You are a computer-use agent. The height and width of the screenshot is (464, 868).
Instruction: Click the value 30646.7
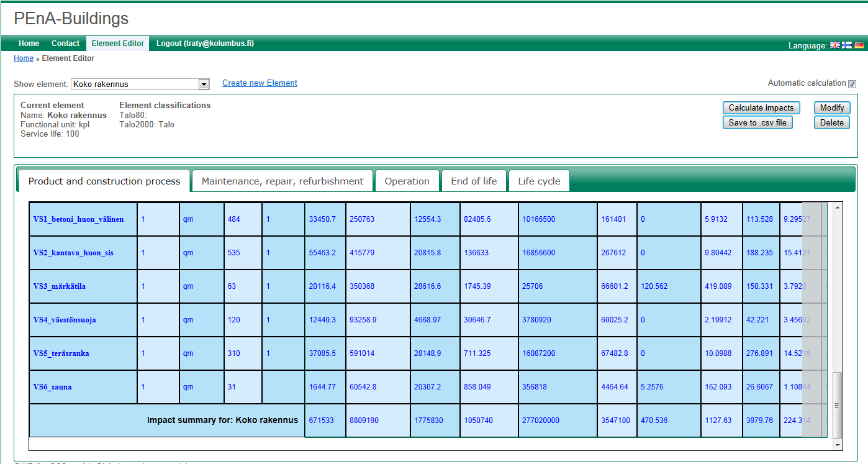(x=477, y=320)
